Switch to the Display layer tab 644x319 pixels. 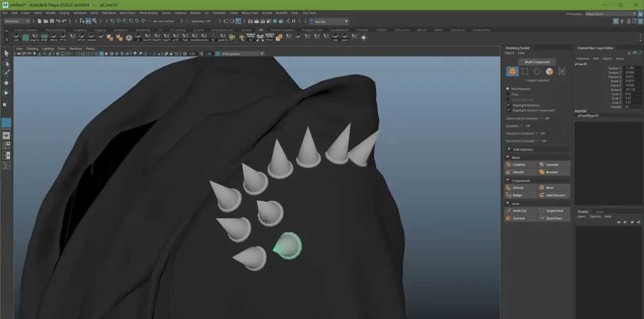tap(583, 211)
